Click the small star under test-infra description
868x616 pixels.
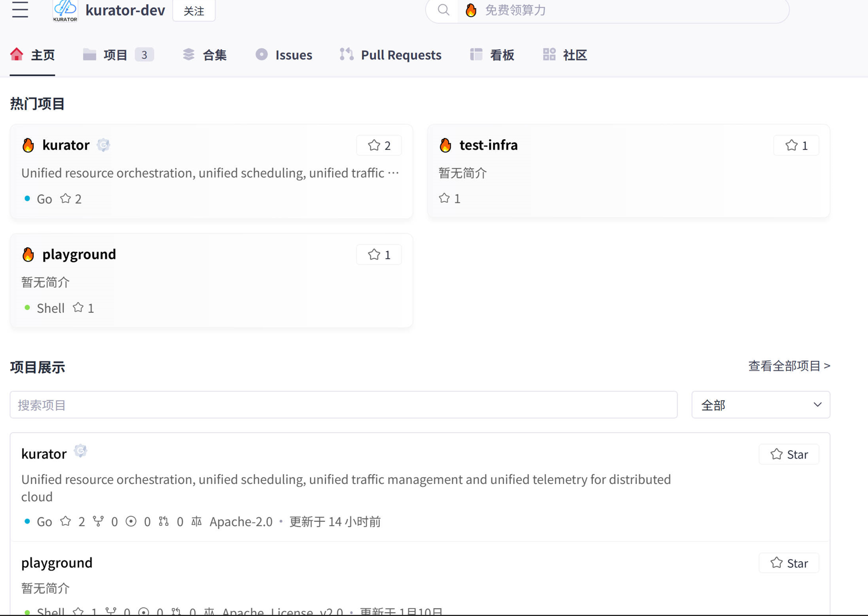coord(444,198)
